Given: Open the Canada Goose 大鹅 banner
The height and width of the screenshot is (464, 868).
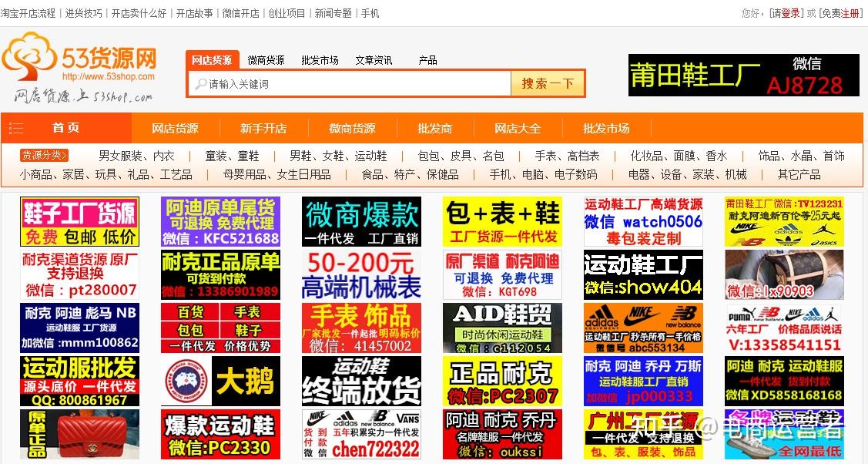Looking at the screenshot, I should 220,381.
